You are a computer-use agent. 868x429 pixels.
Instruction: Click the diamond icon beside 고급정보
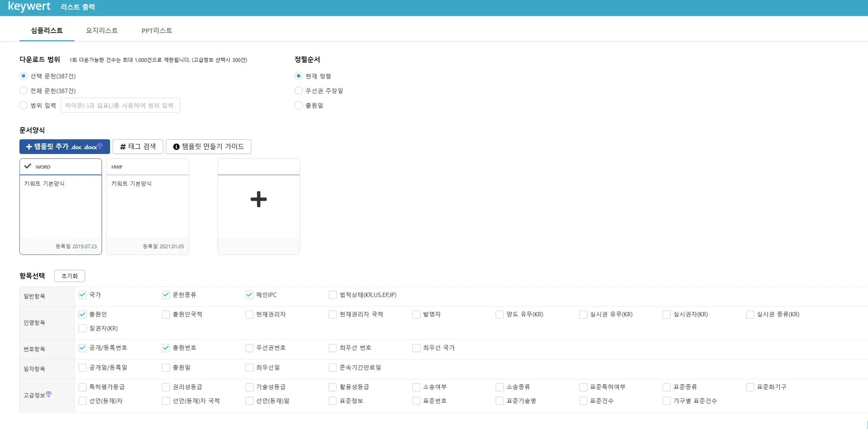coord(49,395)
